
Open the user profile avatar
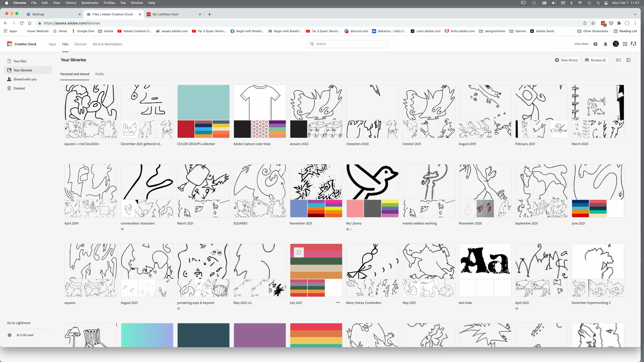click(x=615, y=44)
